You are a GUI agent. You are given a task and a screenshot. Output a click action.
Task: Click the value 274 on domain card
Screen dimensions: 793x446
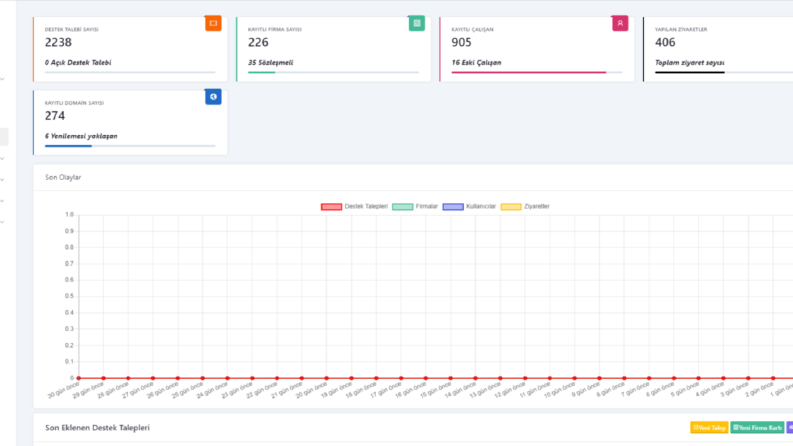pyautogui.click(x=55, y=116)
